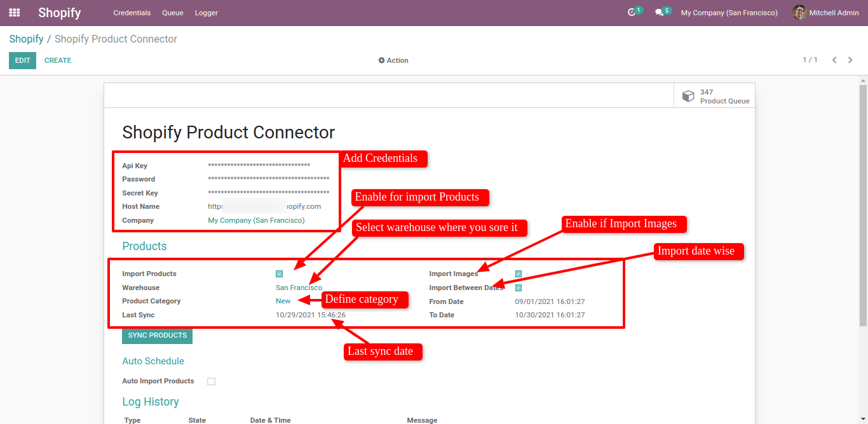Click the Type column header
The image size is (868, 424).
(133, 420)
